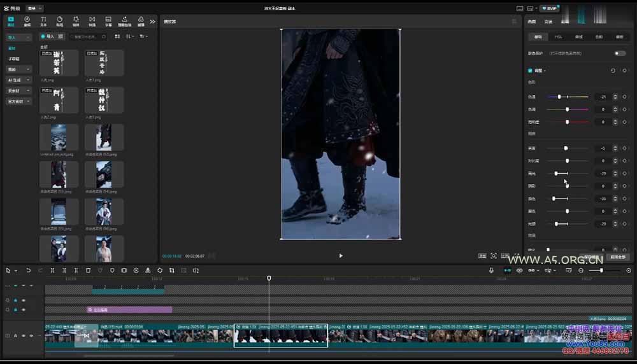Image resolution: width=637 pixels, height=364 pixels.
Task: Click the reset icon beside the 调节 heading
Action: pos(613,71)
